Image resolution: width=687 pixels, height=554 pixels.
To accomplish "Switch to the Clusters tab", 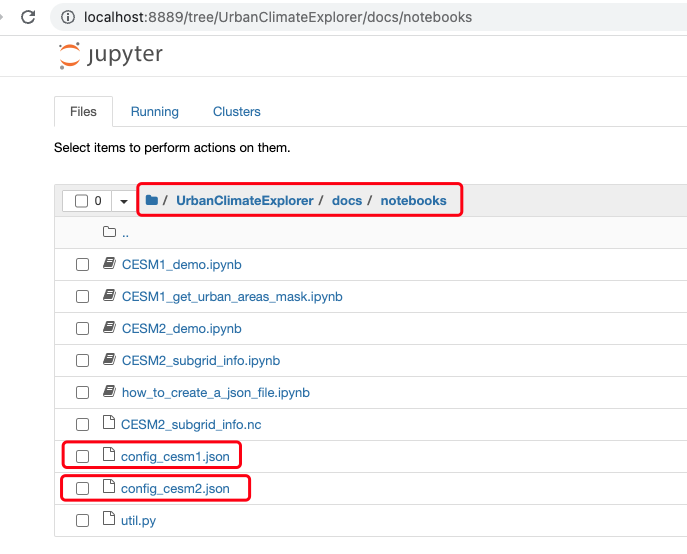I will point(237,112).
